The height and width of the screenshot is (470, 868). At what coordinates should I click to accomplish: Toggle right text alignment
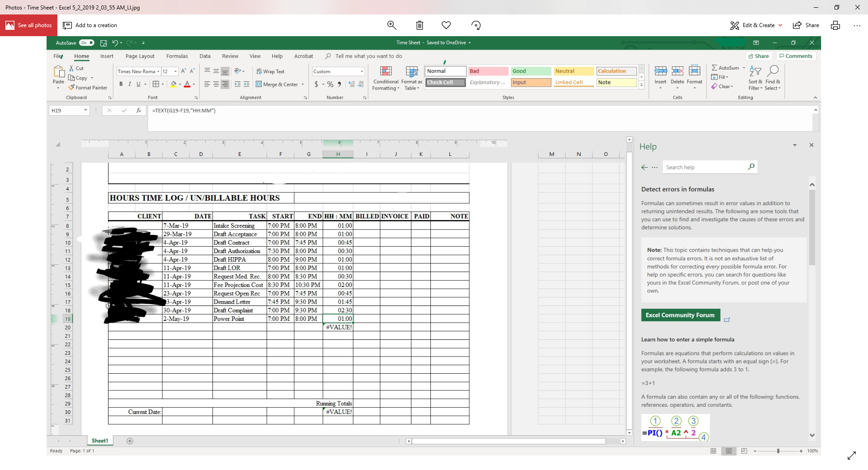click(225, 84)
